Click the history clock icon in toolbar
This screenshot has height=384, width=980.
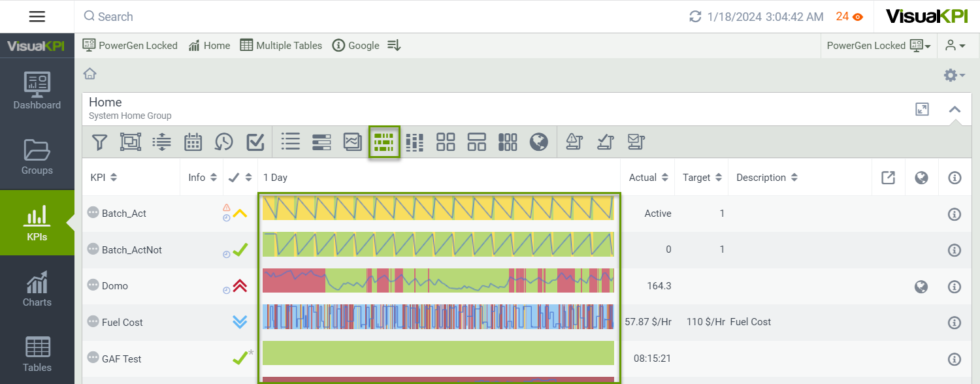(x=224, y=142)
